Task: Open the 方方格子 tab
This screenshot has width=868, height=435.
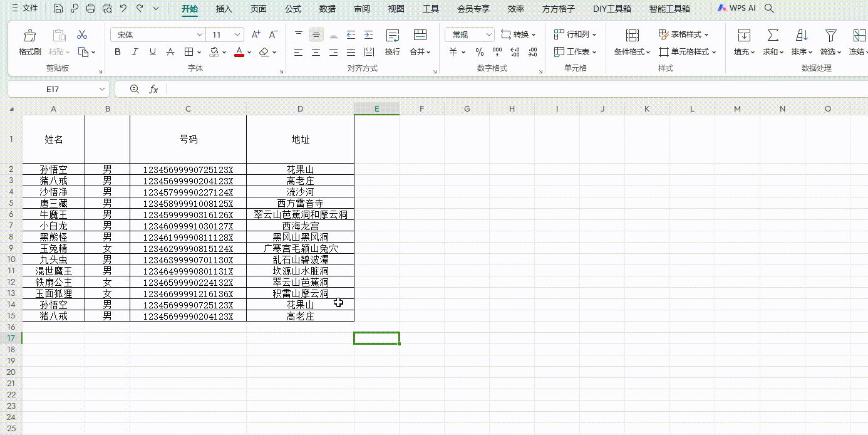Action: click(558, 9)
